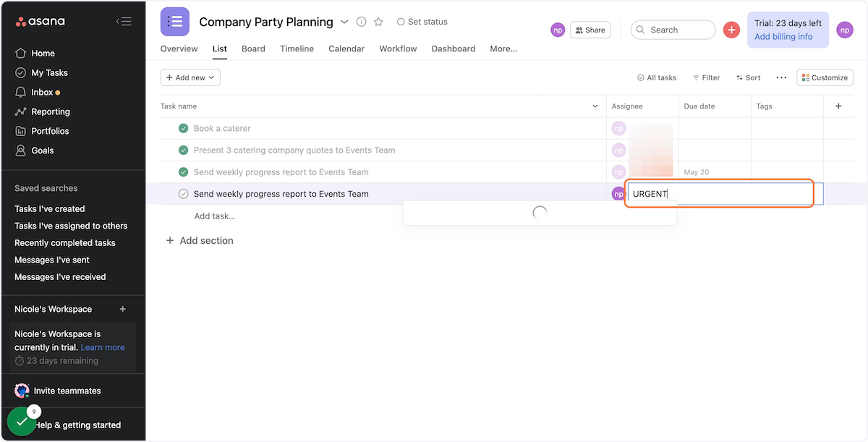Viewport: 868px width, 442px height.
Task: Complete the unchecked weekly progress report task
Action: click(x=184, y=194)
